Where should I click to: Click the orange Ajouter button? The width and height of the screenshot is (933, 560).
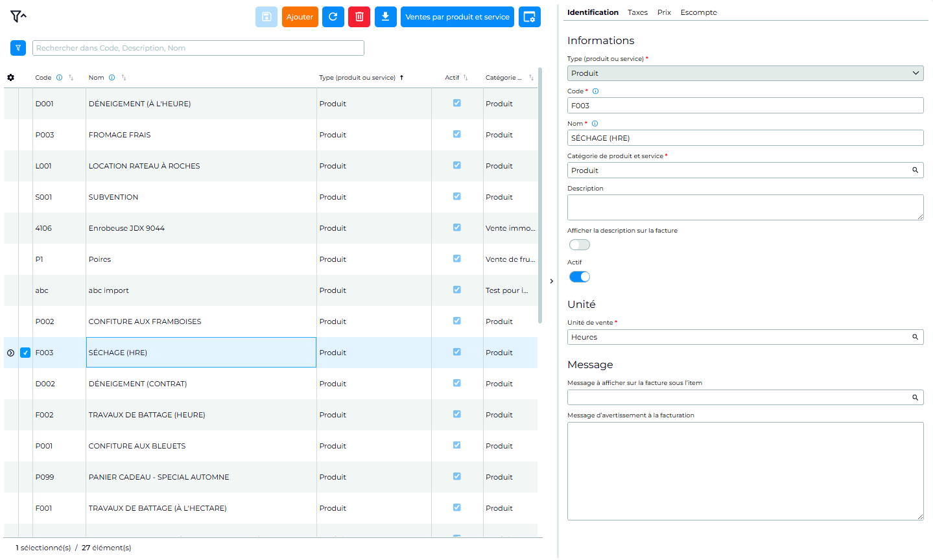click(300, 17)
